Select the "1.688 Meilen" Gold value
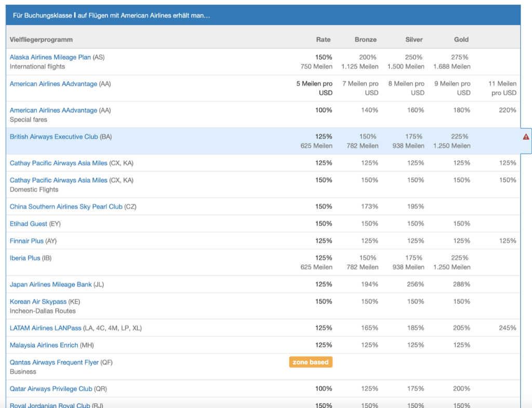 [x=452, y=66]
